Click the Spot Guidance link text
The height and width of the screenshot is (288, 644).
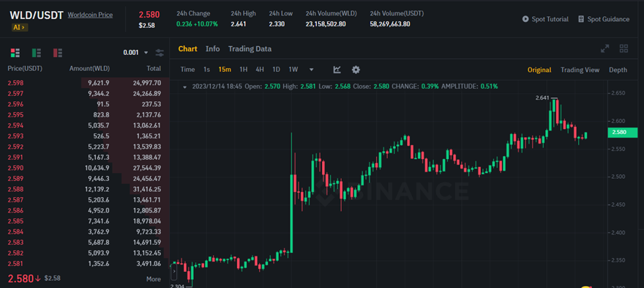(608, 19)
